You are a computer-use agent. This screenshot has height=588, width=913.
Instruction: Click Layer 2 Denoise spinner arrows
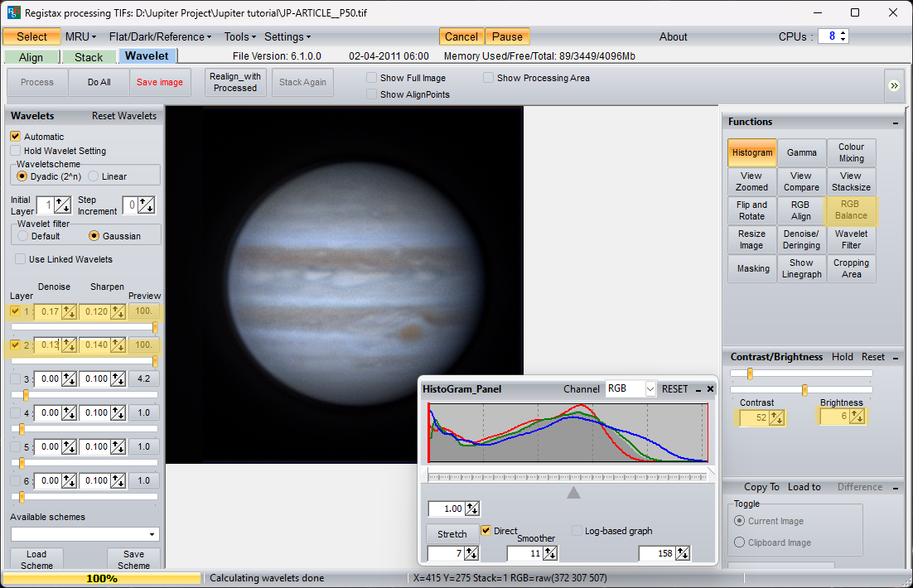(x=70, y=345)
